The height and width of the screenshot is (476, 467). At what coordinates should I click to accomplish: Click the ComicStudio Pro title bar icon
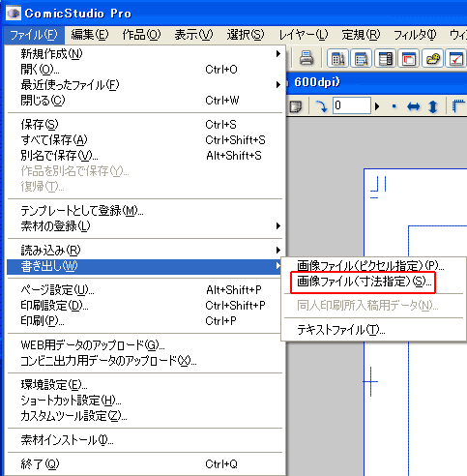tap(14, 14)
